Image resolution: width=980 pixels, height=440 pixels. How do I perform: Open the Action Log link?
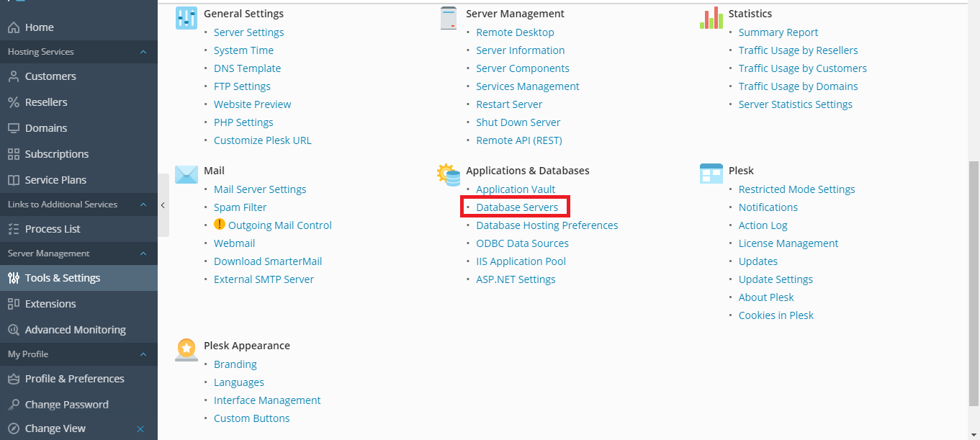pos(763,225)
